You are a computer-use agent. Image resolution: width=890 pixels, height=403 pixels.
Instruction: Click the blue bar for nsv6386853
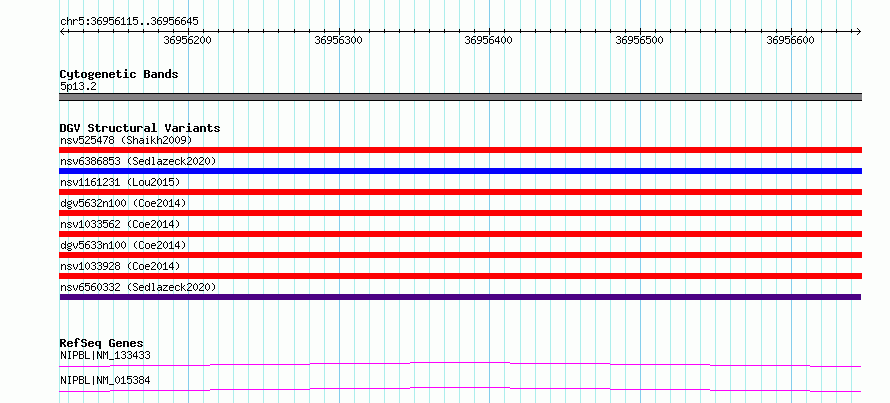[460, 171]
